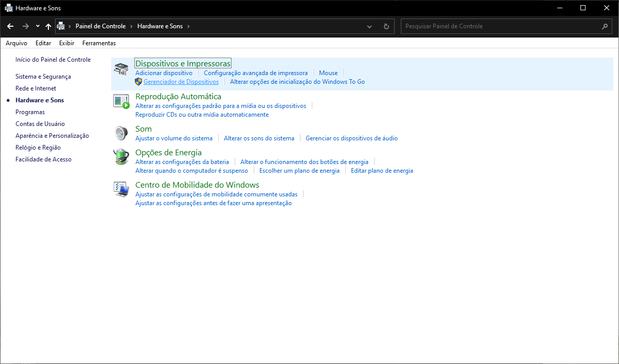Click the Opções de Energia battery icon
This screenshot has width=619, height=364.
click(120, 157)
